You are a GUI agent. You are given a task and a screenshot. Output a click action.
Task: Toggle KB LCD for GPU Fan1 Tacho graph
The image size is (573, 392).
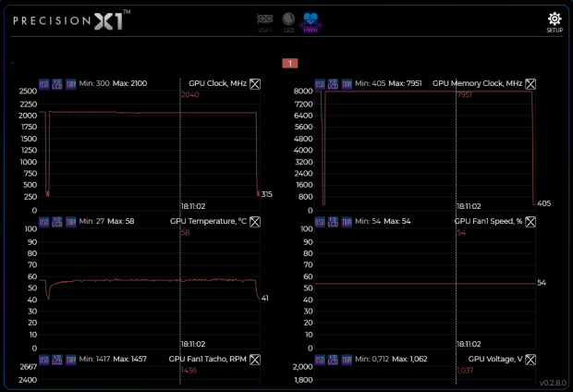pyautogui.click(x=57, y=360)
